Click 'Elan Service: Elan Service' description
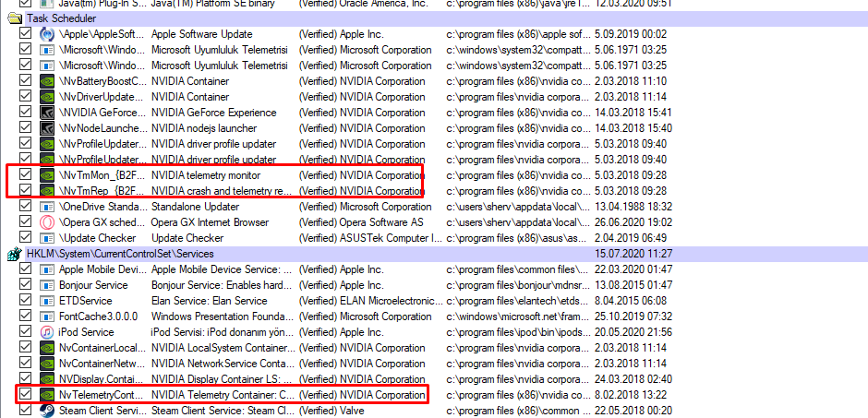Viewport: 868px width, 418px height. [x=210, y=301]
